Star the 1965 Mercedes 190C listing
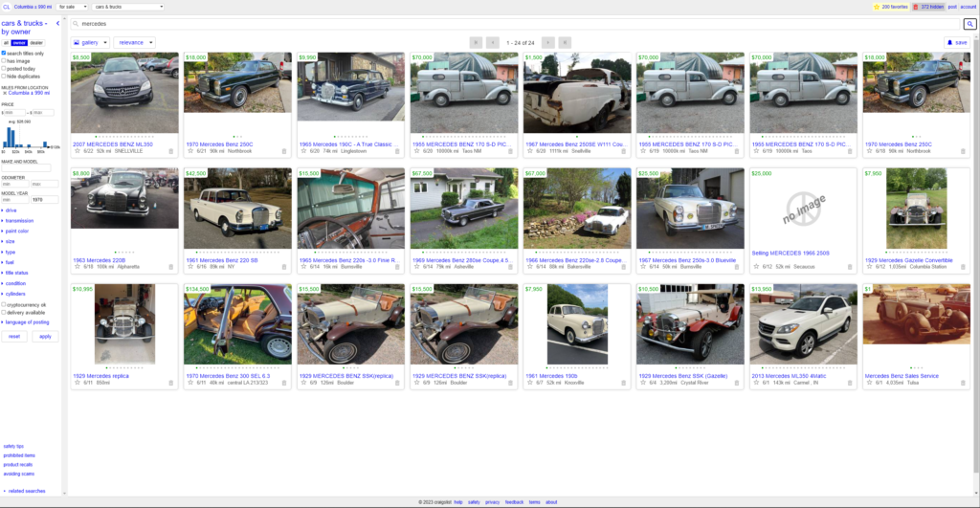 pyautogui.click(x=303, y=151)
